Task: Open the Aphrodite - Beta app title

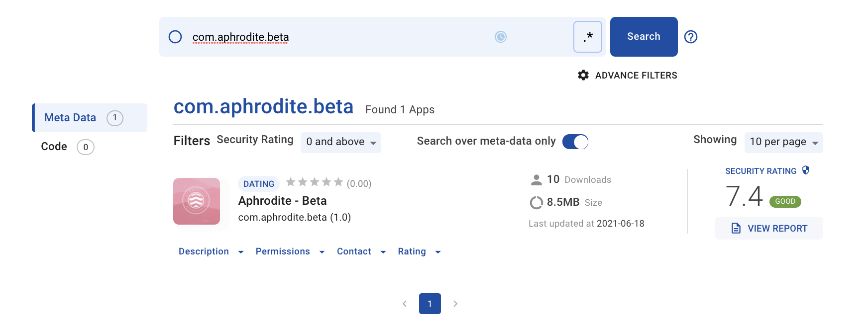Action: (x=283, y=201)
